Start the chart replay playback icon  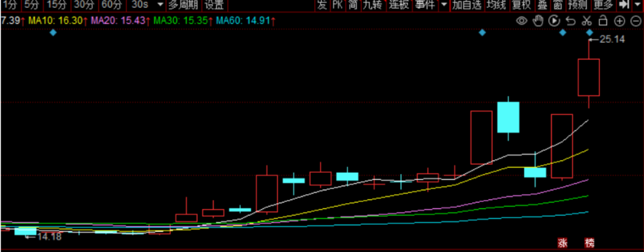tap(554, 20)
